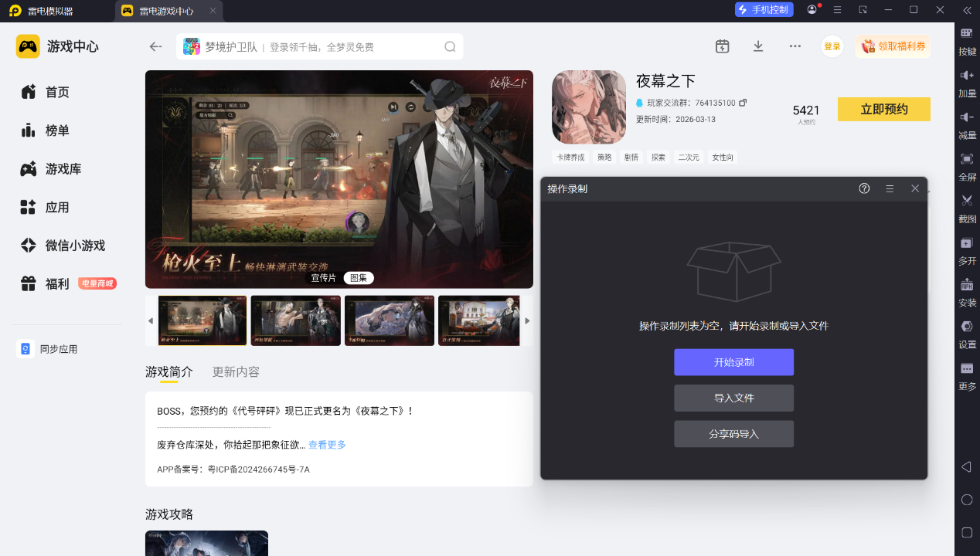Switch to 宣传片 trailer view
The image size is (980, 556).
pos(324,278)
